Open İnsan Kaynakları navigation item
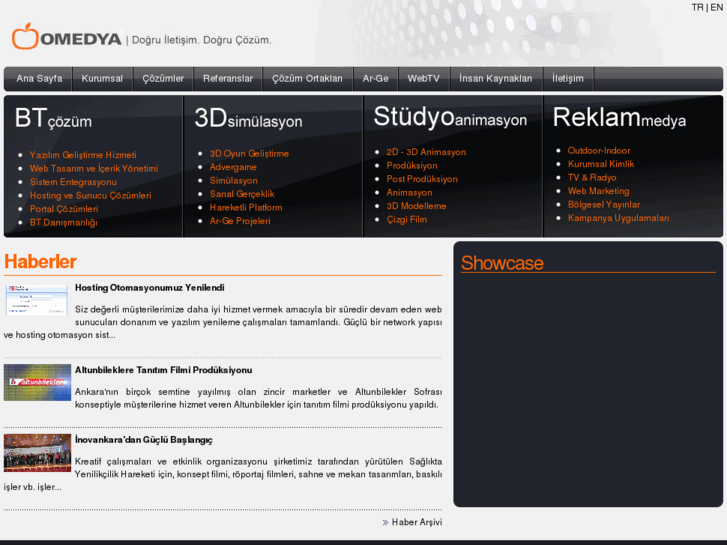 tap(496, 78)
